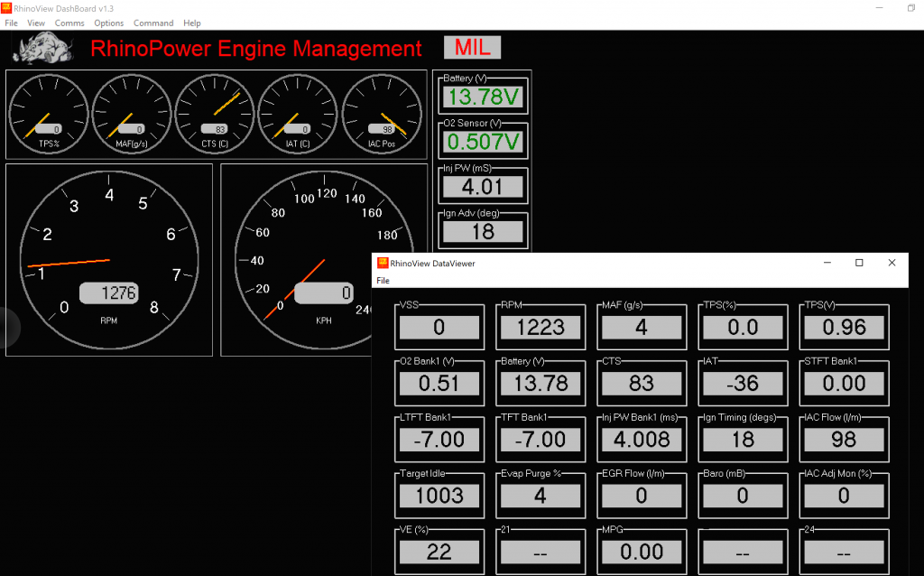
Task: Click the EGR Flow (l/m) value
Action: coord(642,496)
